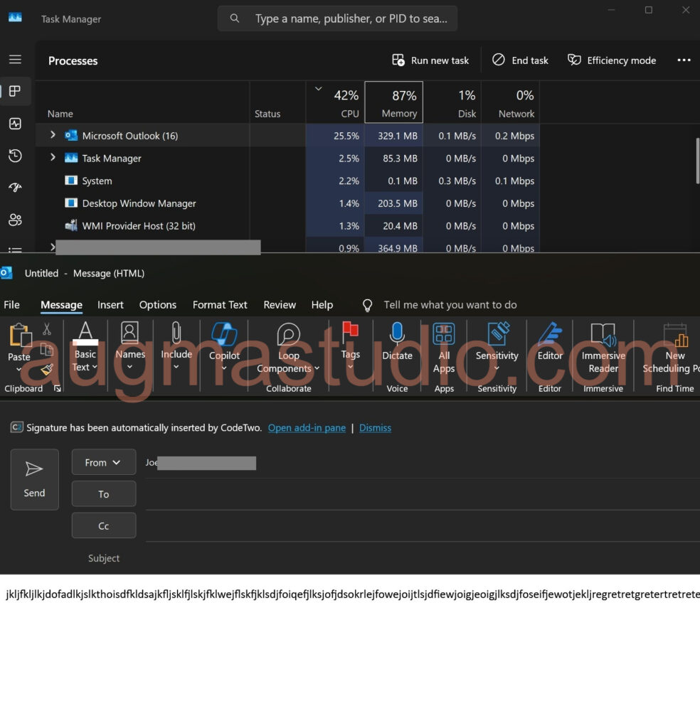Open the Sensitivity dropdown menu
700x728 pixels.
point(497,348)
